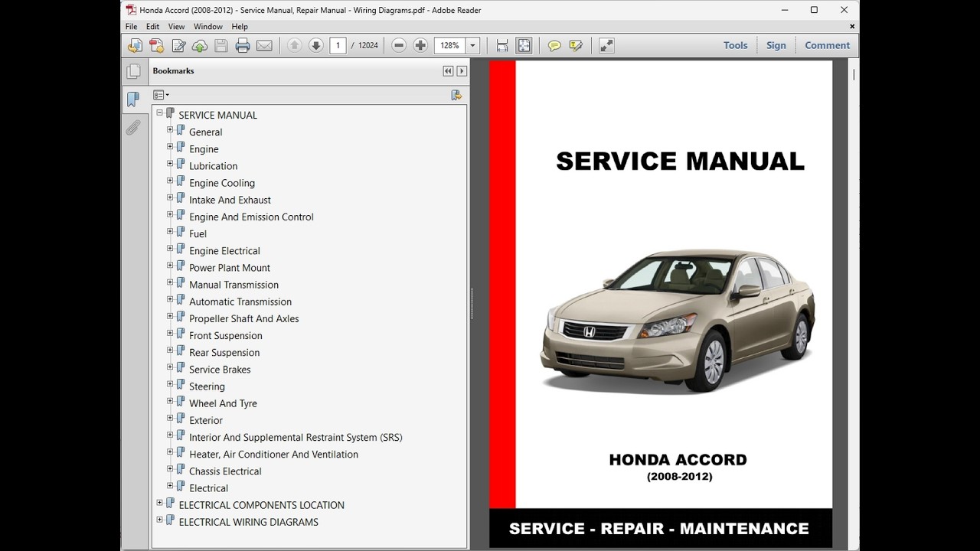Click the find current bookmark icon
The width and height of the screenshot is (980, 551).
(457, 95)
